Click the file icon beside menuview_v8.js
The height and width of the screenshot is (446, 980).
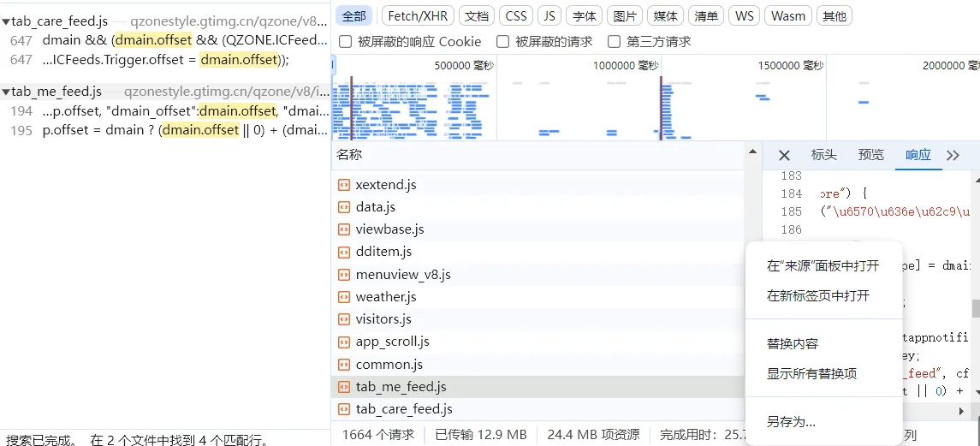[x=343, y=275]
